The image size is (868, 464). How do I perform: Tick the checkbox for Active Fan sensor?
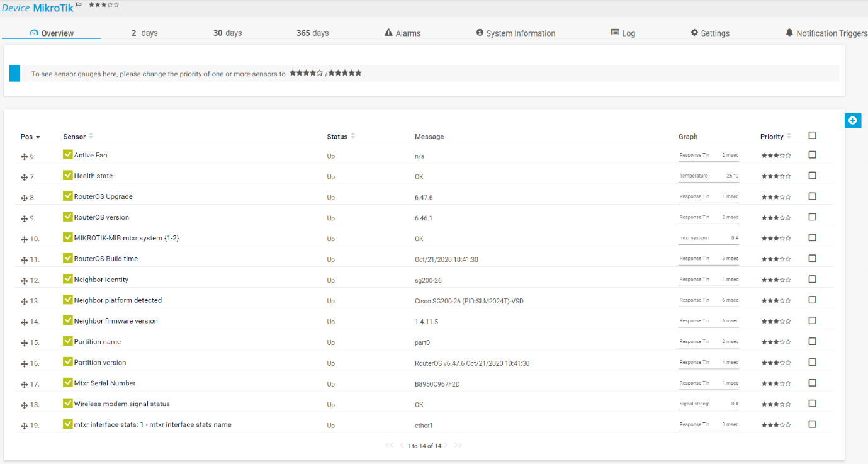(812, 155)
